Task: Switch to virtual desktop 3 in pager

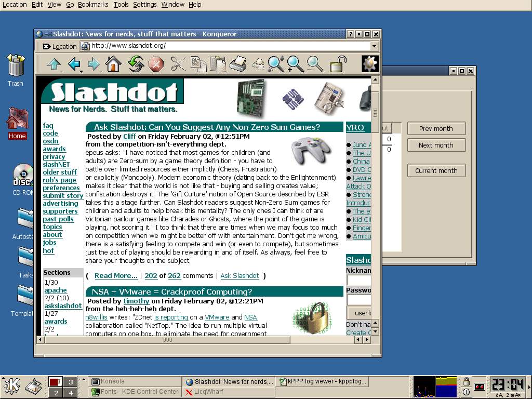Action: 71,382
